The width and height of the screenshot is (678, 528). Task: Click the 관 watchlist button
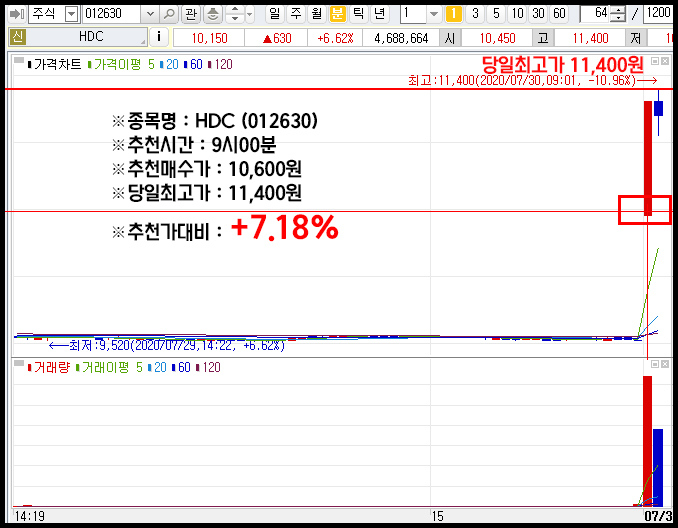coord(191,14)
